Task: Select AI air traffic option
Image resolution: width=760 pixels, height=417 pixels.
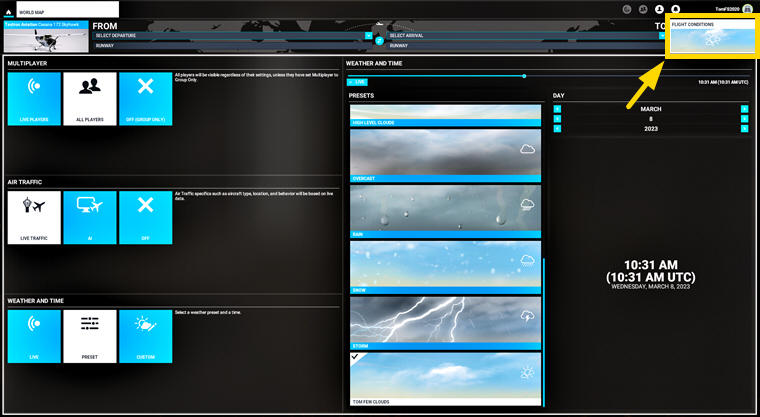Action: point(90,217)
